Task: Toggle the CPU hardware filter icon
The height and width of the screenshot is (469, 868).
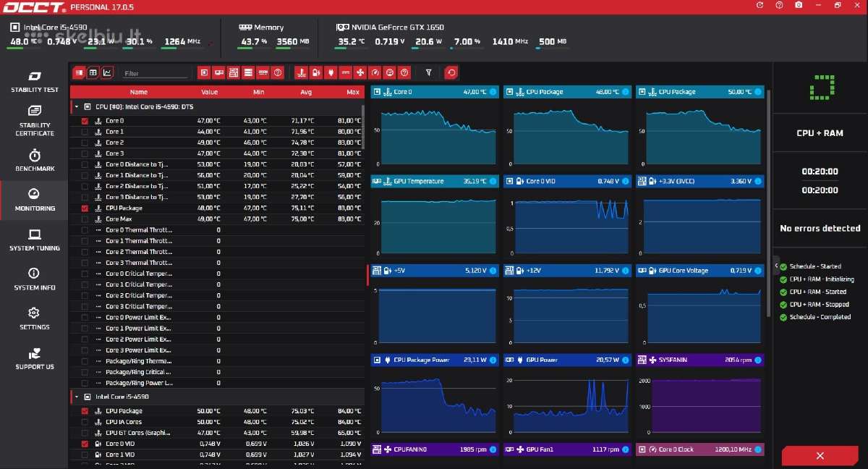Action: click(x=204, y=72)
